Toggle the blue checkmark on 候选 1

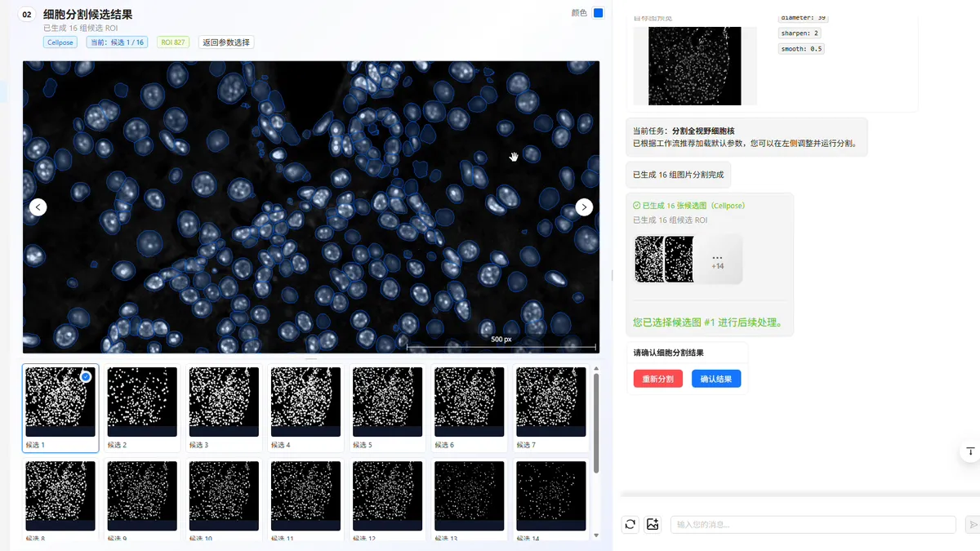click(x=86, y=376)
